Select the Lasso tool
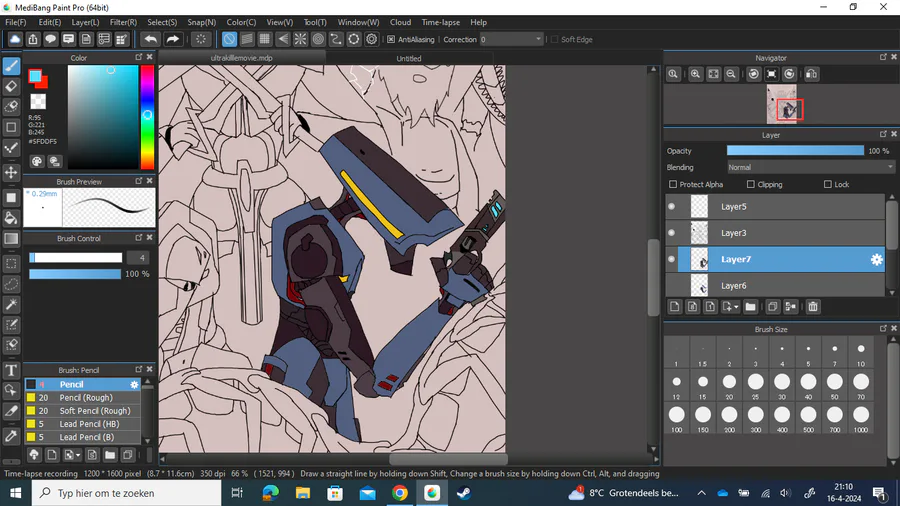The image size is (900, 506). (x=11, y=284)
